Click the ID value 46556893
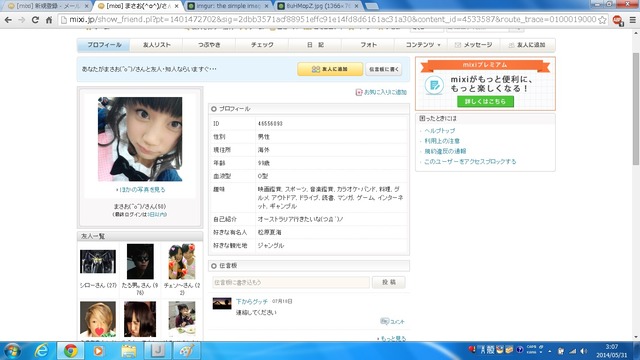Screen dimensions: 640x360 270,123
